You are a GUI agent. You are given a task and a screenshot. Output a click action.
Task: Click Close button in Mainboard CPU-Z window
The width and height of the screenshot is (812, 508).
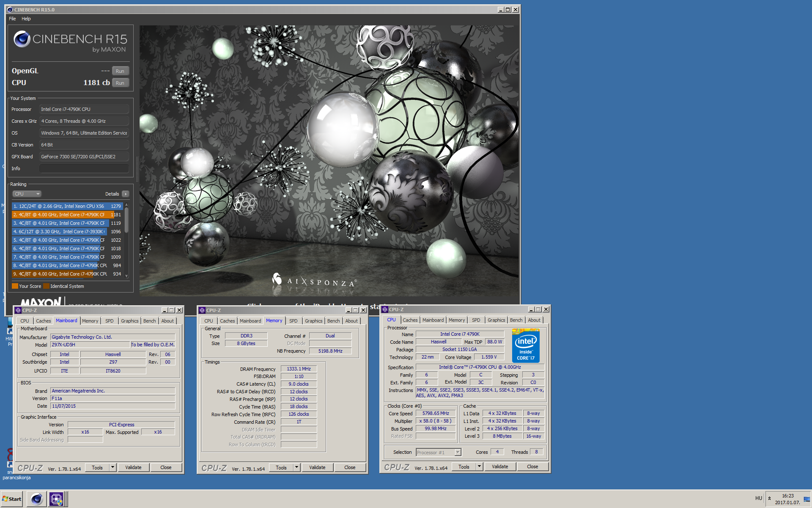pyautogui.click(x=166, y=467)
